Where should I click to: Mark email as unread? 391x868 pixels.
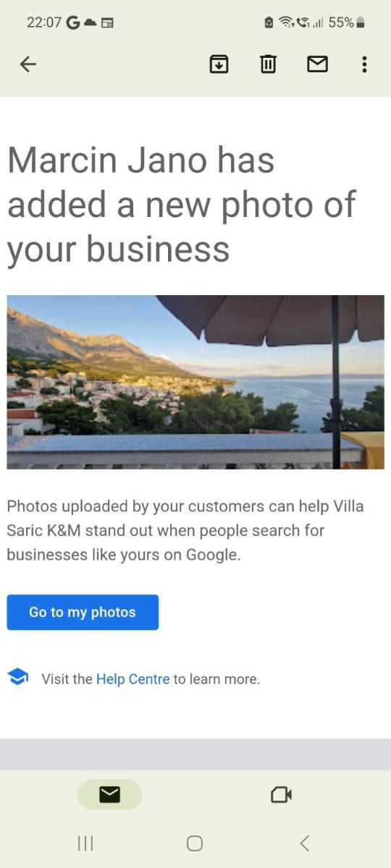click(x=317, y=64)
